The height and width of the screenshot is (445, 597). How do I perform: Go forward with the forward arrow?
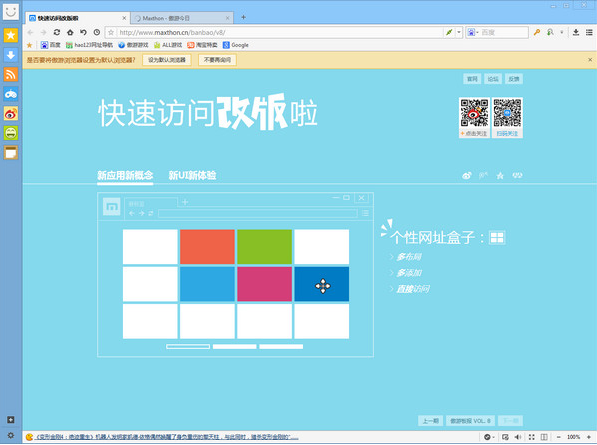[43, 32]
